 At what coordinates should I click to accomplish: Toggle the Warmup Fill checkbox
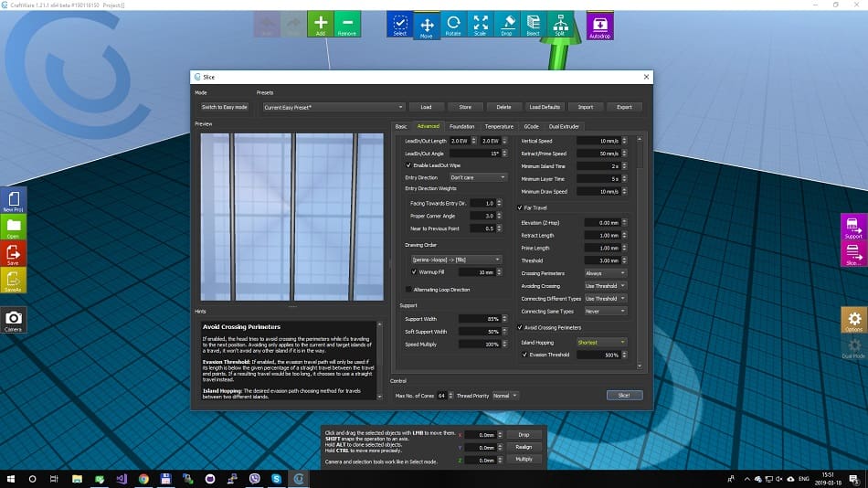(x=414, y=272)
